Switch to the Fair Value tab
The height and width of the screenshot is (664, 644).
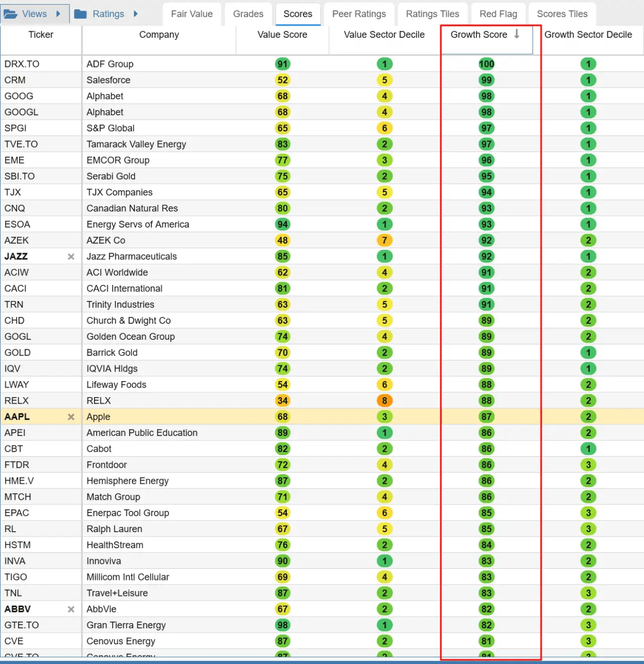pos(192,14)
